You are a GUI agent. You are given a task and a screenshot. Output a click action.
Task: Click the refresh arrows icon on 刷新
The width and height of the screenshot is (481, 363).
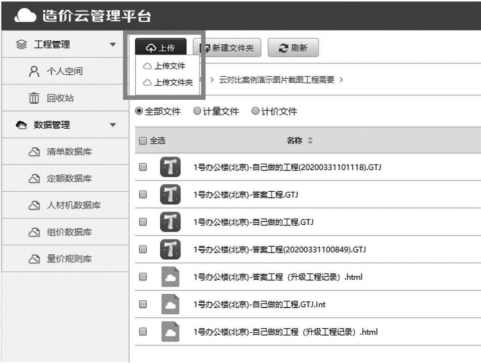pos(283,48)
